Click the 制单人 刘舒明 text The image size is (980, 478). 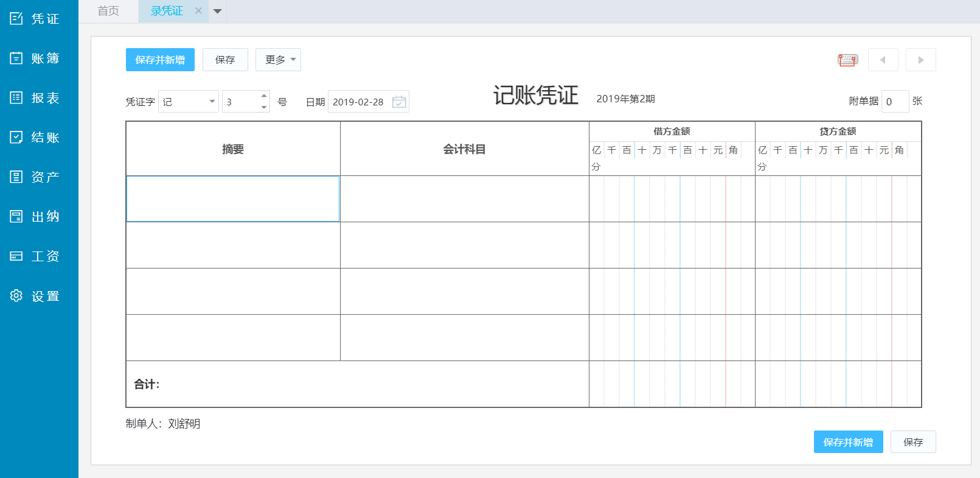click(163, 424)
